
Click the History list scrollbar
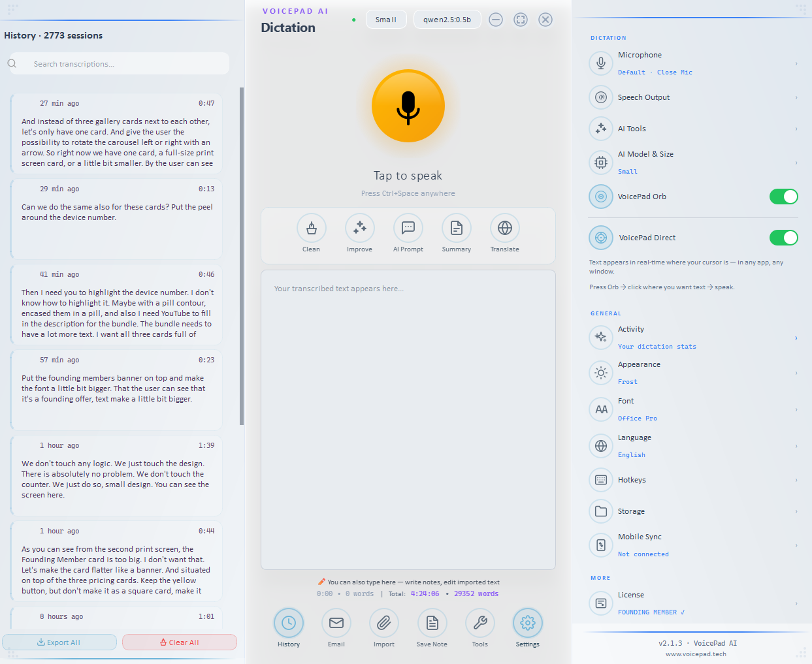coord(242,256)
